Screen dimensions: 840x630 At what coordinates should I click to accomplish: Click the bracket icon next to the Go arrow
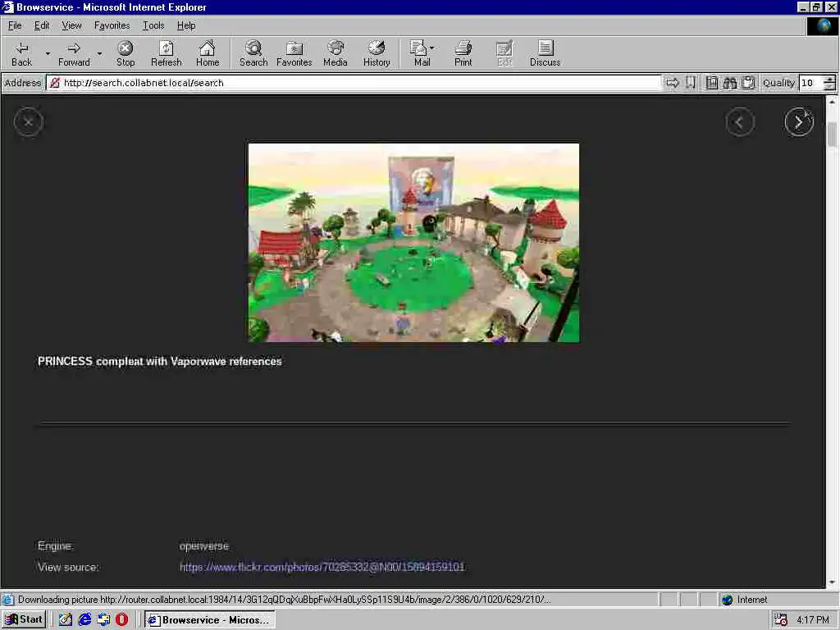(691, 83)
